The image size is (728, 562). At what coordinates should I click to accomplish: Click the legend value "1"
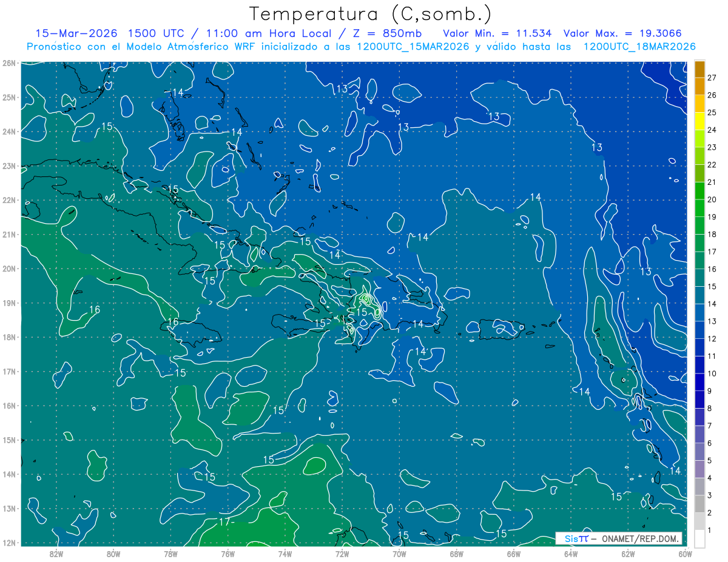710,530
